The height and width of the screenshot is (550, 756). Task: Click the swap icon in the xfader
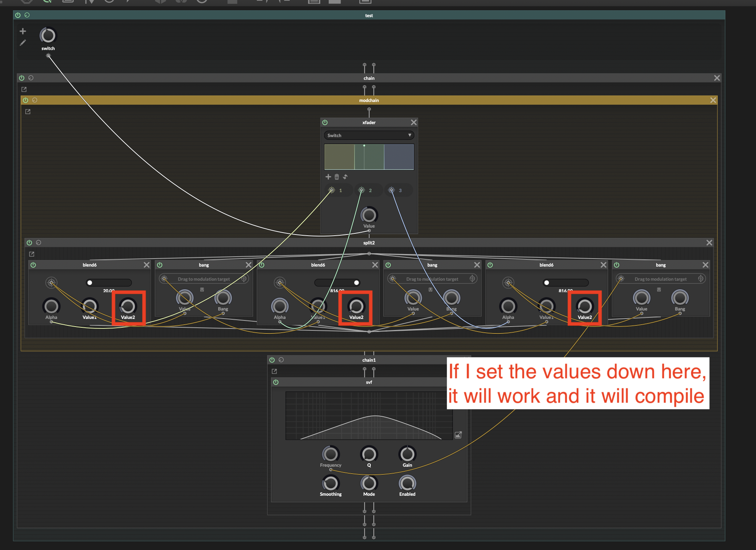pos(345,176)
